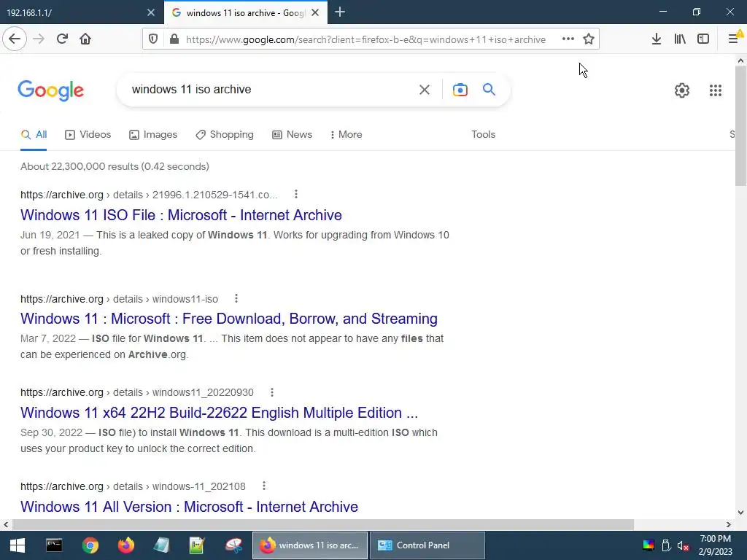747x560 pixels.
Task: Open options for windows11_20220930 result
Action: click(272, 392)
